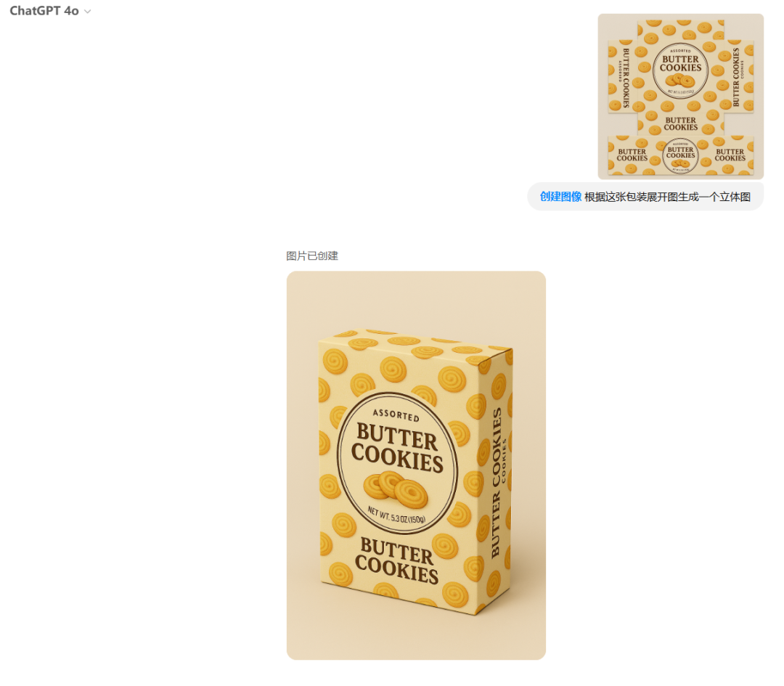
Task: Click the lower BUTTER COOKIES title on box front
Action: (x=397, y=561)
